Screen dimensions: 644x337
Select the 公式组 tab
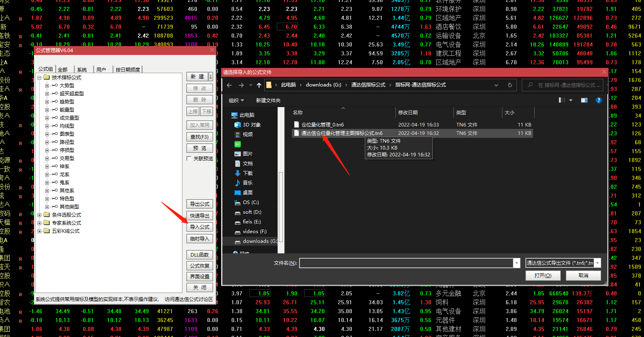click(46, 69)
